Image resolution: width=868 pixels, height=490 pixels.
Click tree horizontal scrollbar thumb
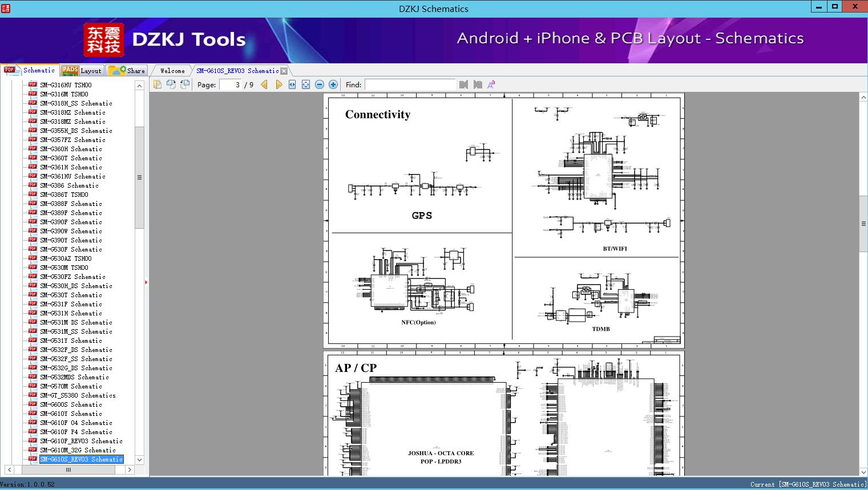68,470
